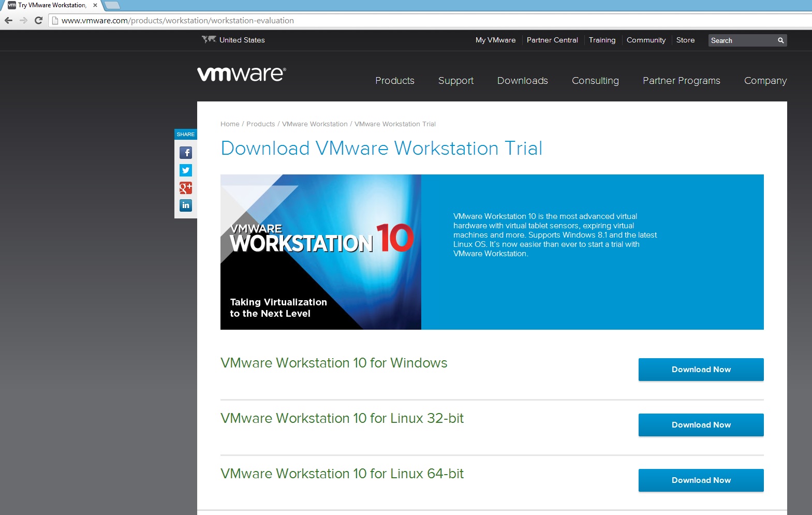Click the VMware Workstation breadcrumb
This screenshot has width=812, height=515.
[x=315, y=124]
